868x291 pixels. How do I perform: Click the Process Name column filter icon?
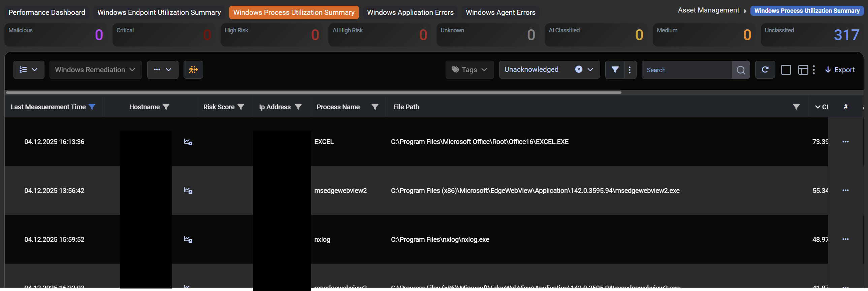[375, 107]
